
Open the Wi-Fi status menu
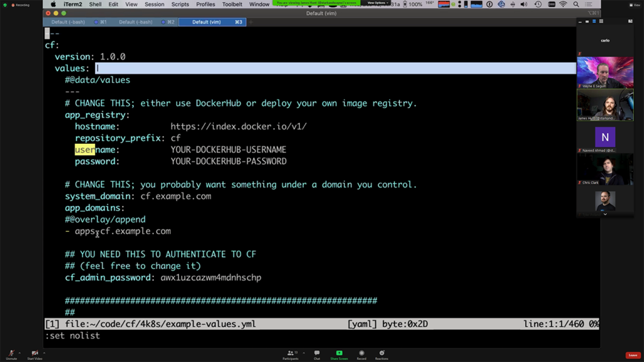pos(563,4)
